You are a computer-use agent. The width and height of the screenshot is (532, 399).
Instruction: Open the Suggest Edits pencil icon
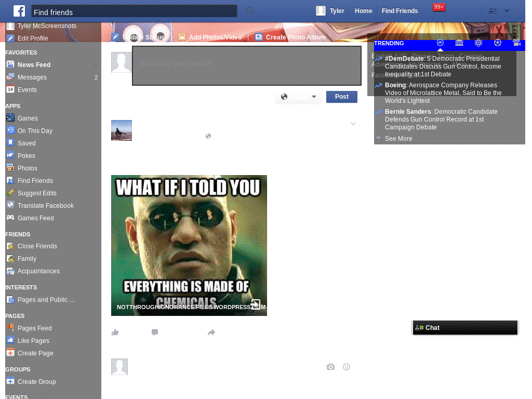(x=10, y=193)
